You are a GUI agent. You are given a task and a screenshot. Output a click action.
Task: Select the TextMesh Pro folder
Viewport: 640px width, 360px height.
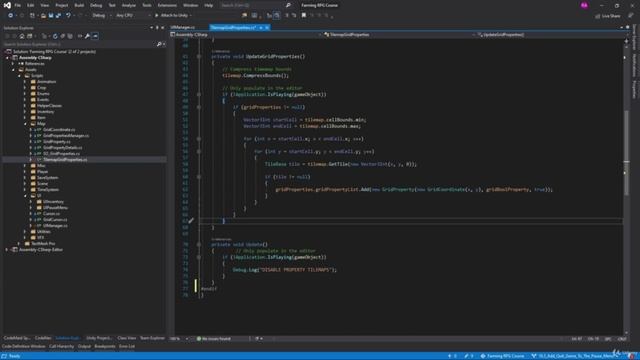43,244
